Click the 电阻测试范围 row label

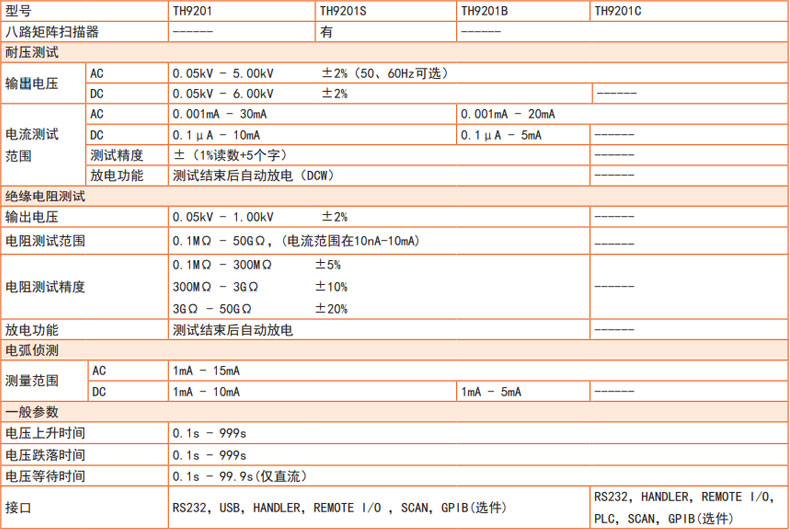click(x=45, y=241)
